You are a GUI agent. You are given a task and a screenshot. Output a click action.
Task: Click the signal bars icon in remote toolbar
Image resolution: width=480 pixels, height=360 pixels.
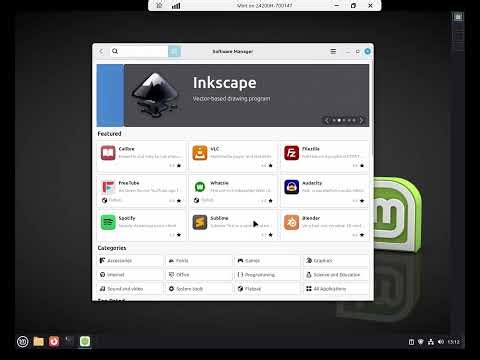coord(176,5)
